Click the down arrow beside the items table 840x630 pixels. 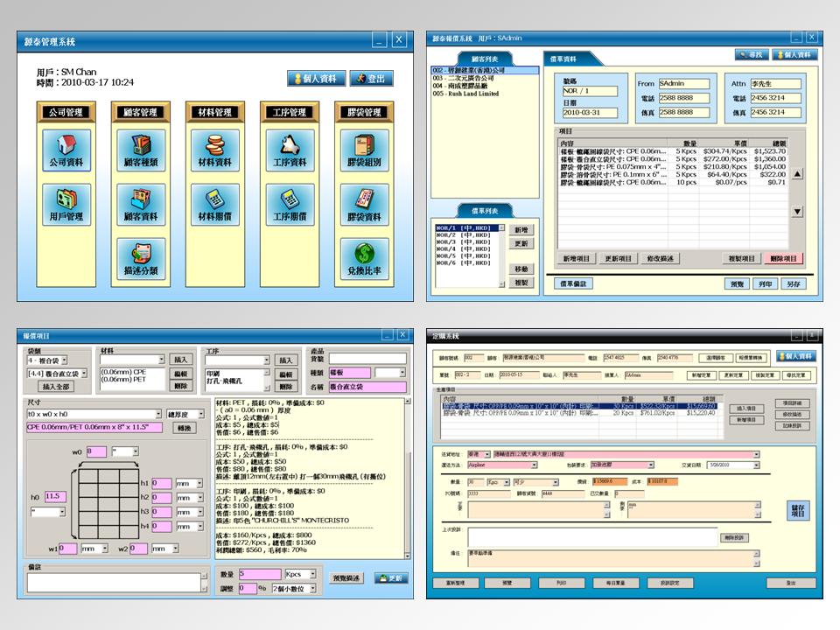[x=797, y=212]
